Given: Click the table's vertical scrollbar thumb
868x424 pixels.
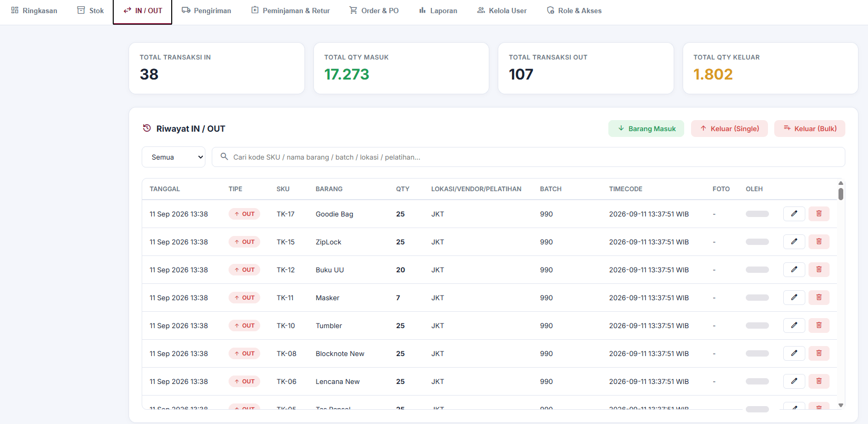Looking at the screenshot, I should click(x=841, y=194).
